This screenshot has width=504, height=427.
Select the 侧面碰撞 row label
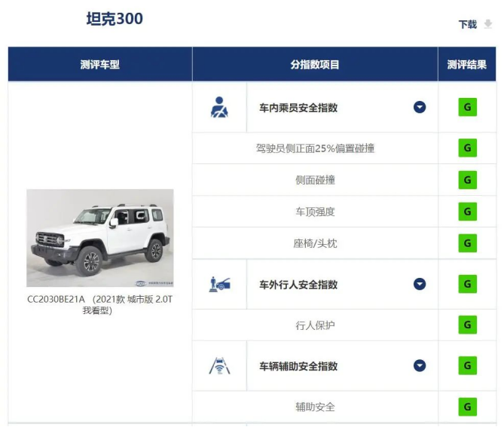(315, 180)
